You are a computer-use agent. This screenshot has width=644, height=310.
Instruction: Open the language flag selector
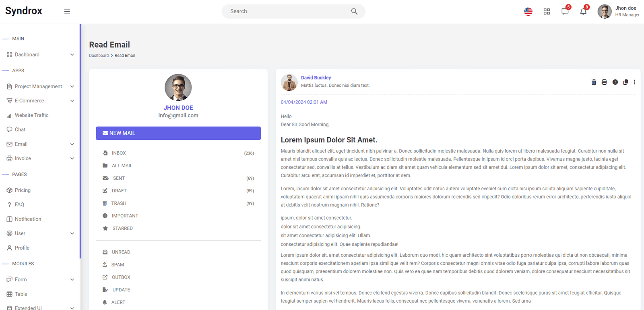pyautogui.click(x=528, y=11)
